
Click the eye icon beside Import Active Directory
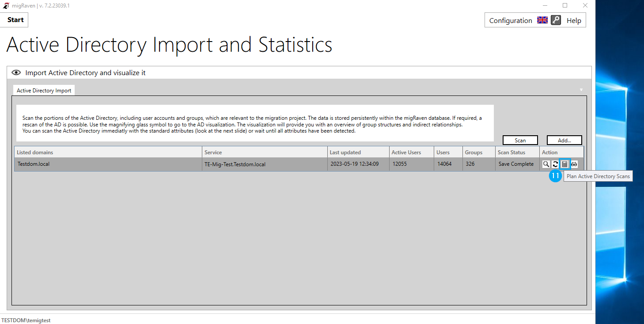pos(16,72)
